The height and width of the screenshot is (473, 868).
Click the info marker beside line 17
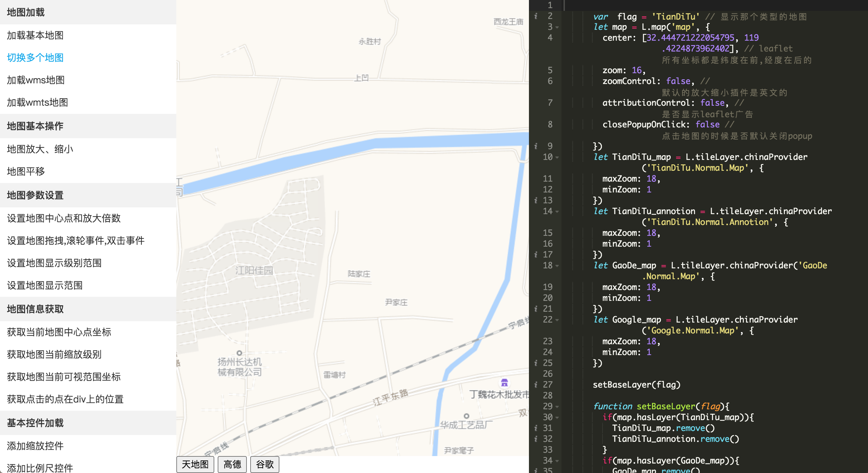point(536,255)
